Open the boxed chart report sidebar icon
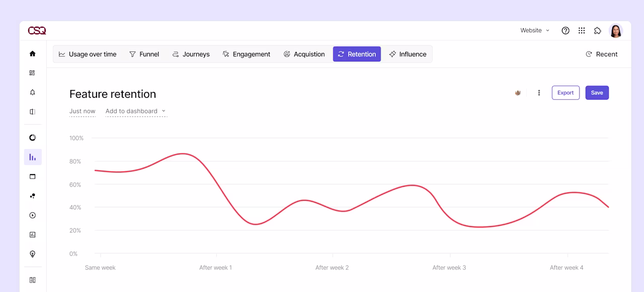 click(33, 235)
